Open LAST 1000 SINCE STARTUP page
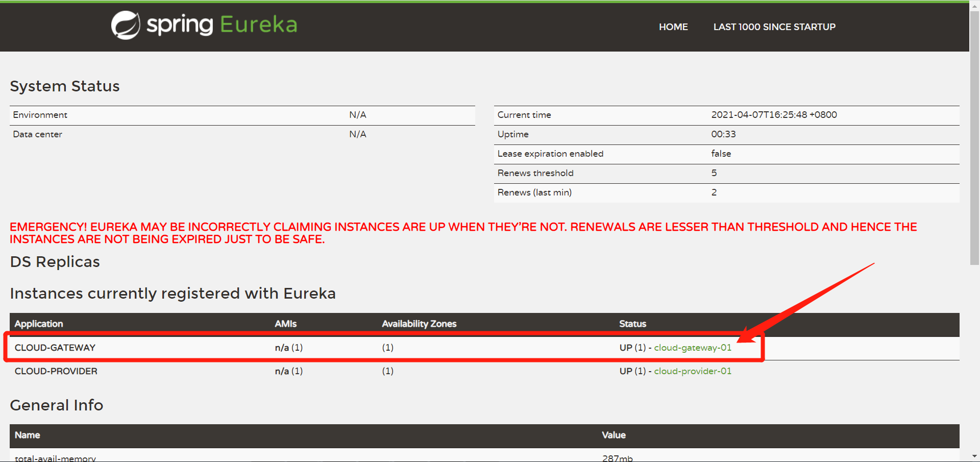 click(774, 27)
